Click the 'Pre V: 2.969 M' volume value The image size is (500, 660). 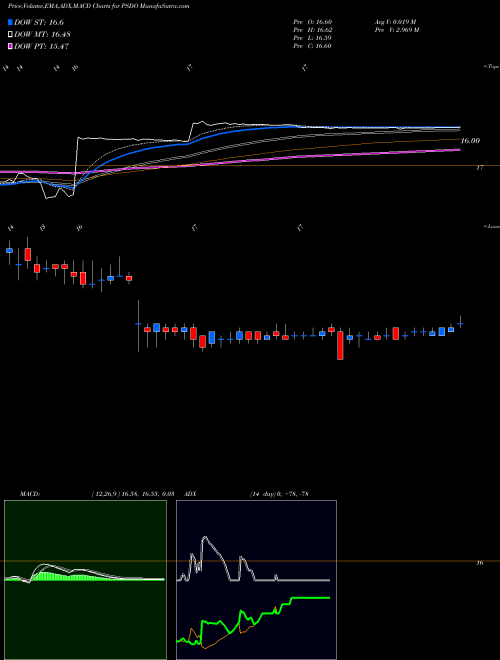pos(396,29)
